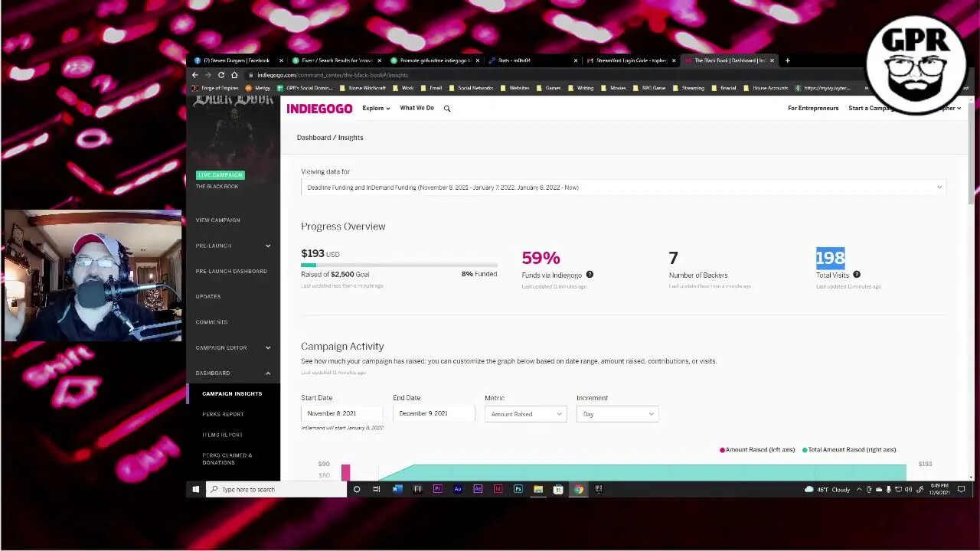Show Total Visits help tooltip icon

pos(857,275)
